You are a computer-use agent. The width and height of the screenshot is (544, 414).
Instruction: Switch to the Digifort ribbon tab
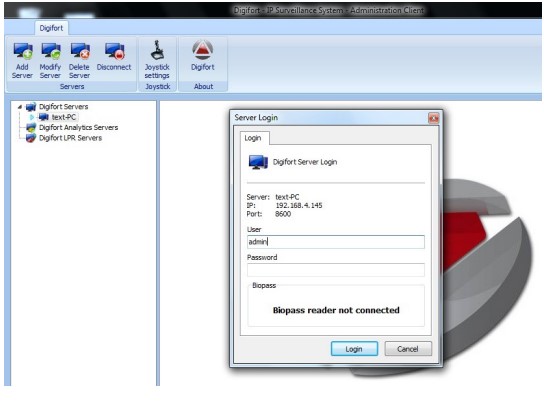click(x=51, y=28)
